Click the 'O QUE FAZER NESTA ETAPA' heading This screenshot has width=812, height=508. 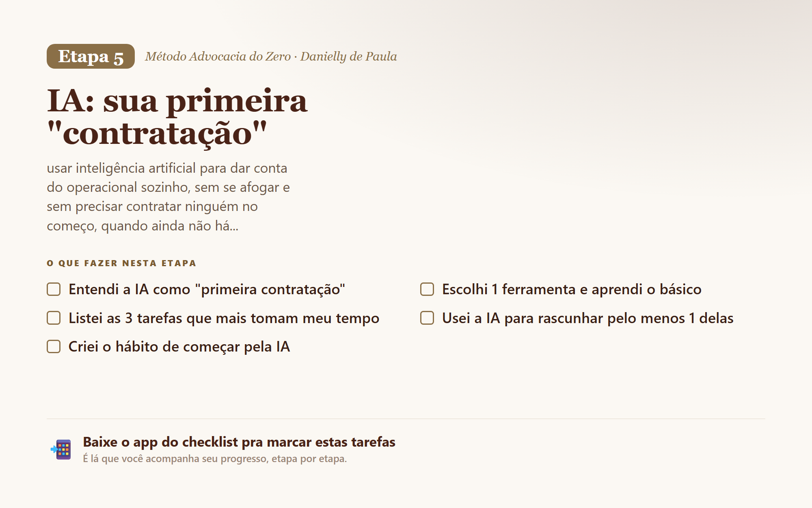click(x=121, y=263)
